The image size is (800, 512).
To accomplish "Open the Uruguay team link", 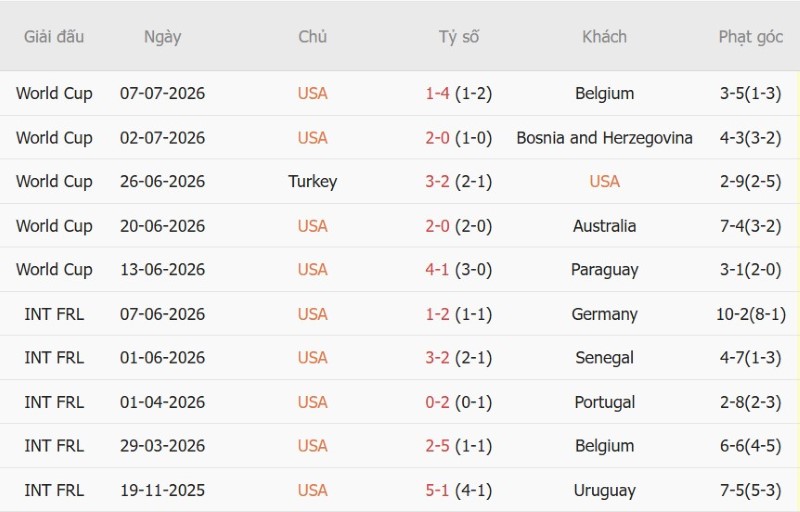I will click(x=604, y=491).
